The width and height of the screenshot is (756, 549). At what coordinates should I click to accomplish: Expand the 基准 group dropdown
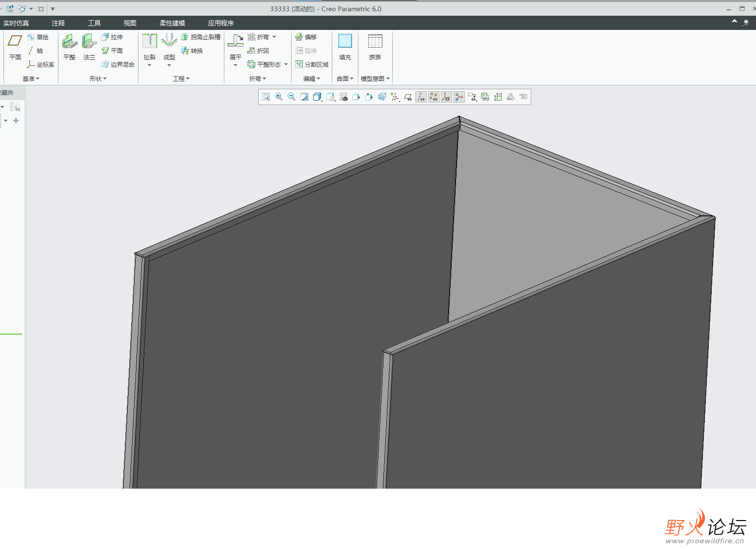[x=31, y=78]
